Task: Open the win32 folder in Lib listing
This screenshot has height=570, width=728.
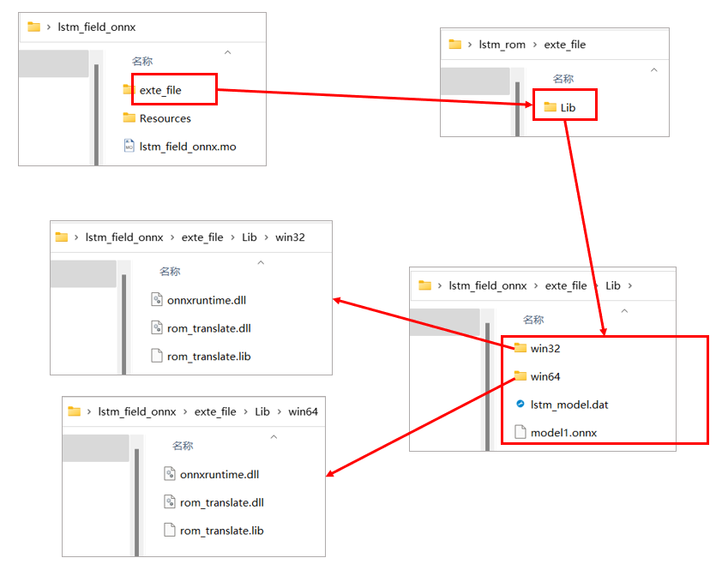Action: point(544,349)
